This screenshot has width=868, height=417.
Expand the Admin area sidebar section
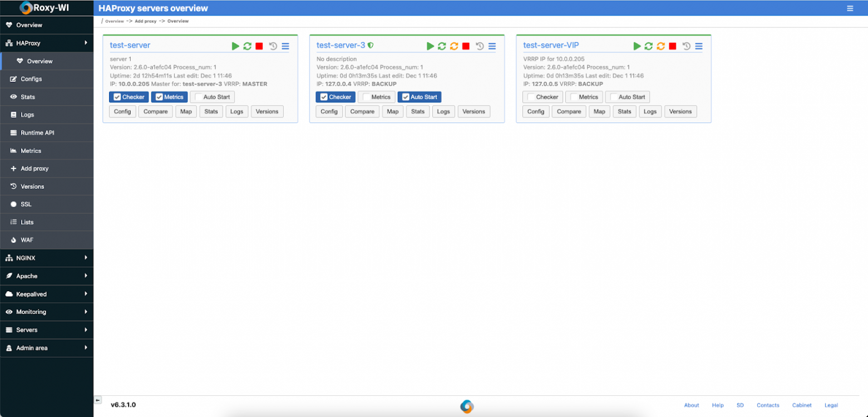47,348
